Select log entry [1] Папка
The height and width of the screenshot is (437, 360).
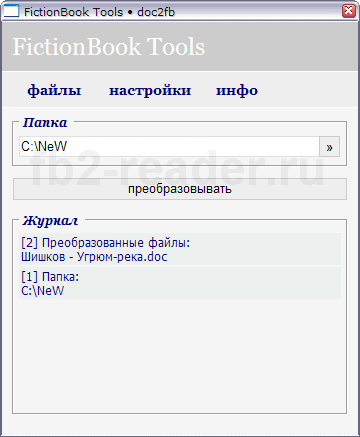pyautogui.click(x=180, y=283)
